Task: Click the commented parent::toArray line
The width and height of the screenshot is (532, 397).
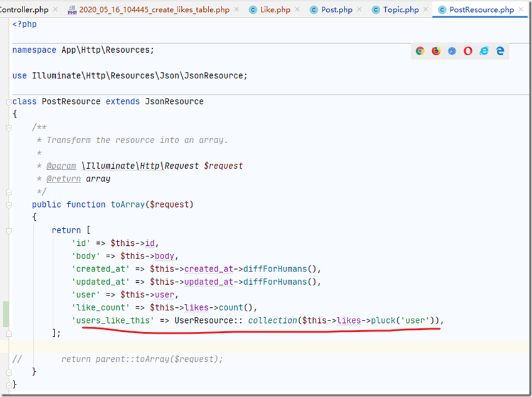Action: coord(142,359)
